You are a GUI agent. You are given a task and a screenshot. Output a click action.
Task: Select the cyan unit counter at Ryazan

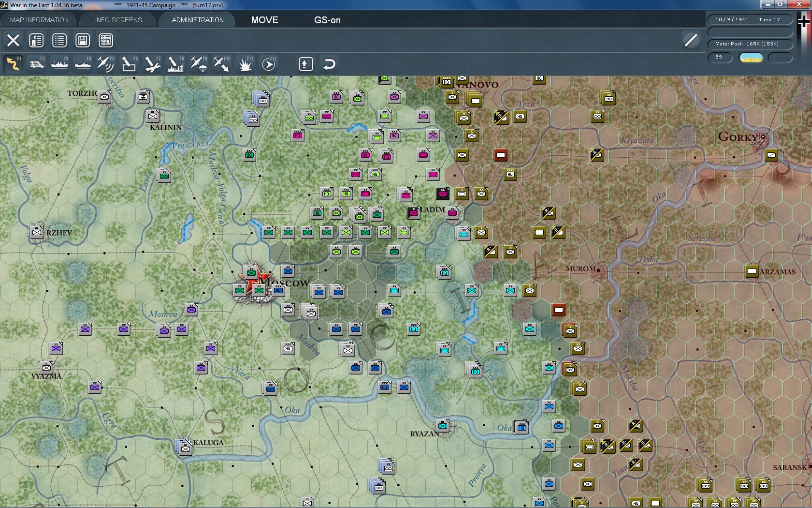click(x=443, y=426)
